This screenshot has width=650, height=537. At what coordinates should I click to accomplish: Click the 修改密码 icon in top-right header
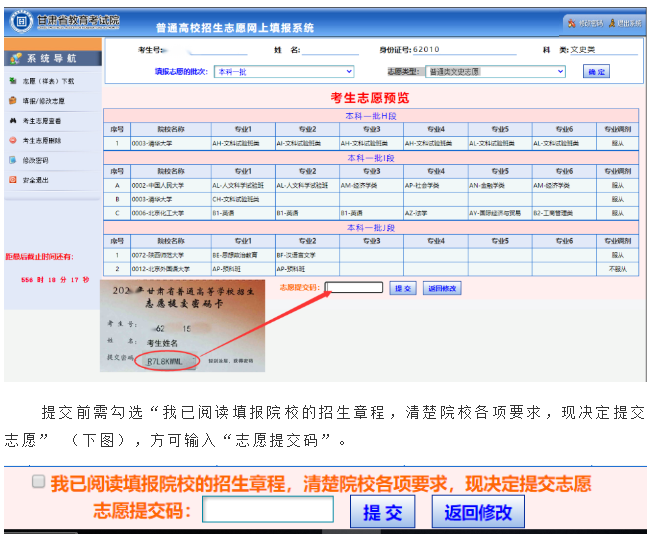pyautogui.click(x=571, y=22)
